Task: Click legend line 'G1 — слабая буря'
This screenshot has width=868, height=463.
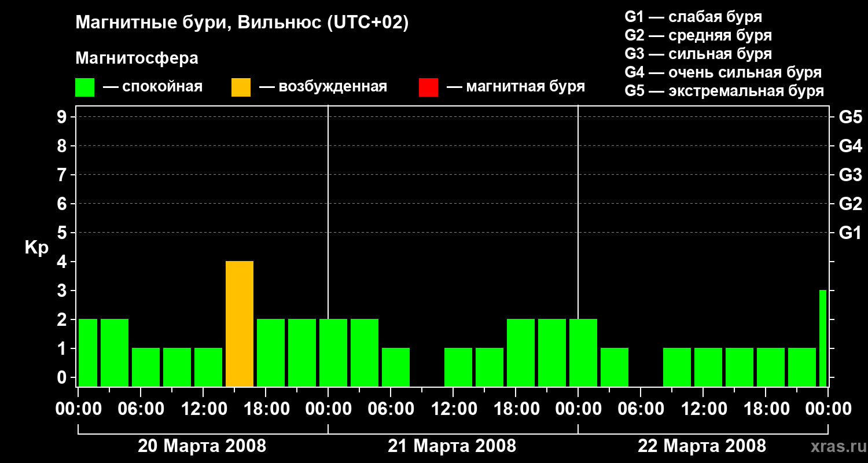Action: click(x=693, y=16)
